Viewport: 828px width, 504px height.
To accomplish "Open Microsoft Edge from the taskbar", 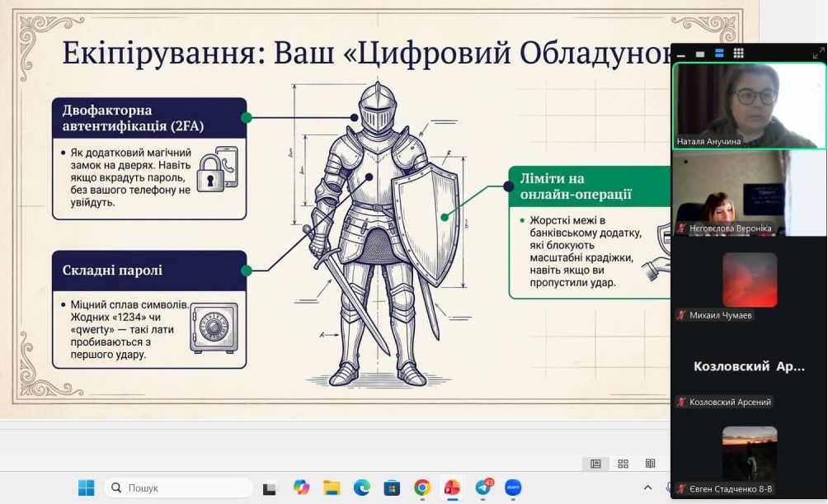I will click(x=361, y=488).
